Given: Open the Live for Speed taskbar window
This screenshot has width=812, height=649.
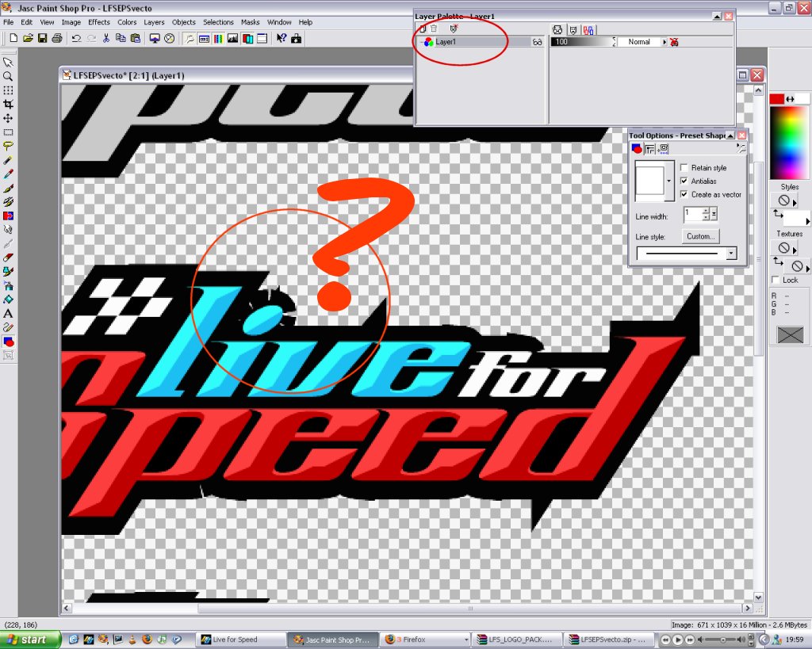Looking at the screenshot, I should (241, 639).
